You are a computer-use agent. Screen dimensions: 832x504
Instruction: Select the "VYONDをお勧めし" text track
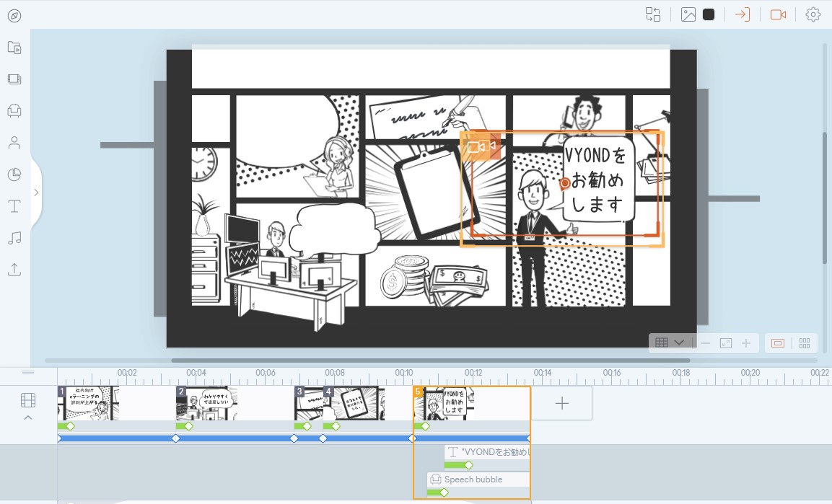(487, 452)
